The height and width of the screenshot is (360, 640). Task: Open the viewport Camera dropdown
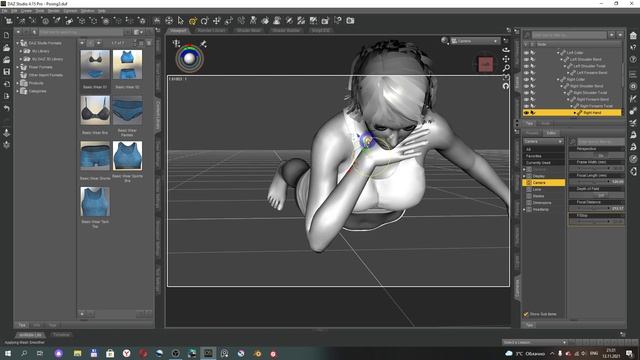475,41
